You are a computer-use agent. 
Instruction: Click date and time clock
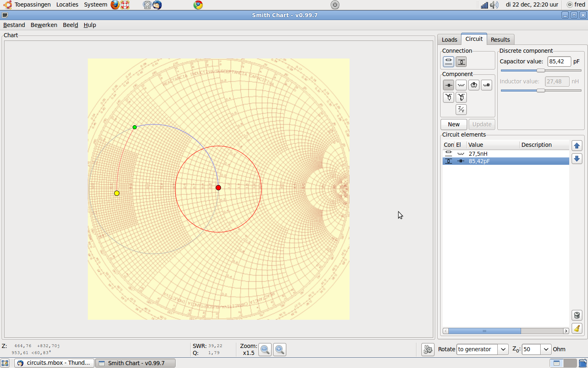(532, 4)
